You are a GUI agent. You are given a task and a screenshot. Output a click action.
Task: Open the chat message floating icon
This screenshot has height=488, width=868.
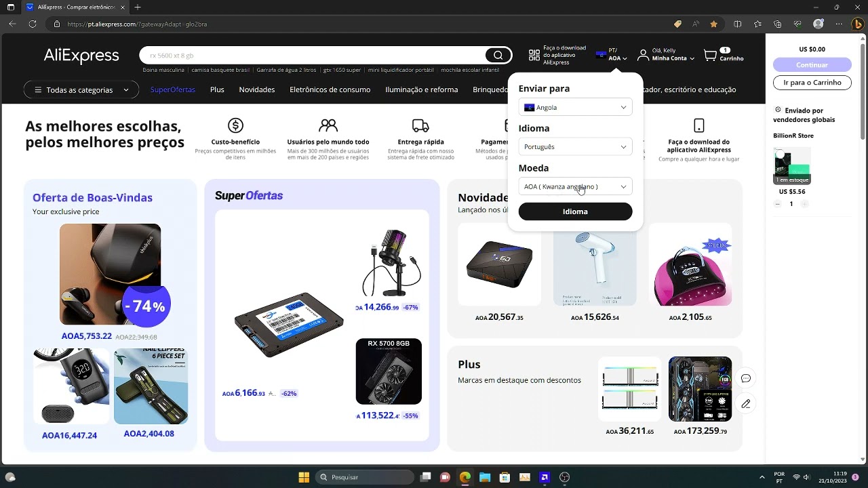pos(746,378)
